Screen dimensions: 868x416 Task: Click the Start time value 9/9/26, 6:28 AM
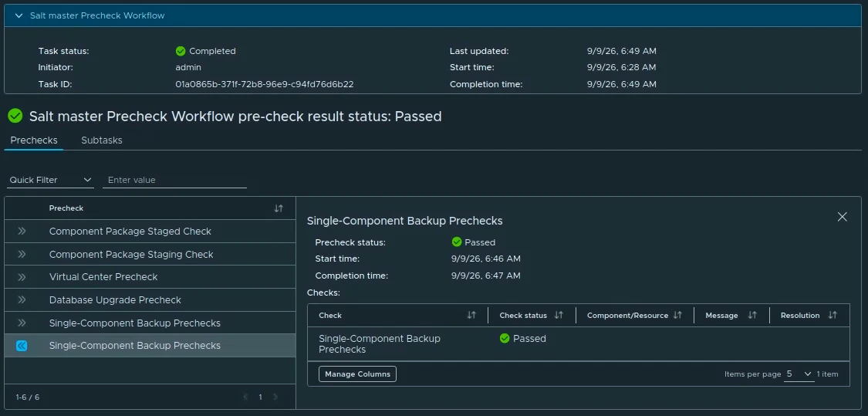pos(621,68)
